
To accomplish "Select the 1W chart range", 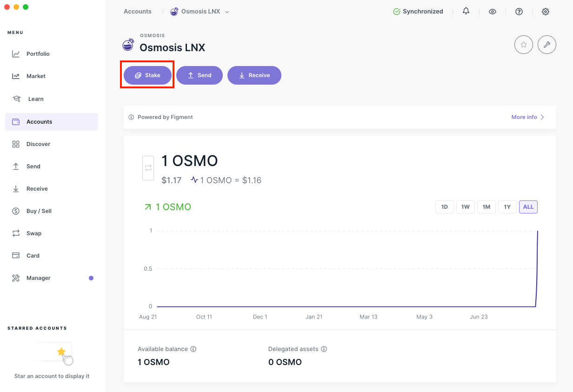I will [x=466, y=207].
